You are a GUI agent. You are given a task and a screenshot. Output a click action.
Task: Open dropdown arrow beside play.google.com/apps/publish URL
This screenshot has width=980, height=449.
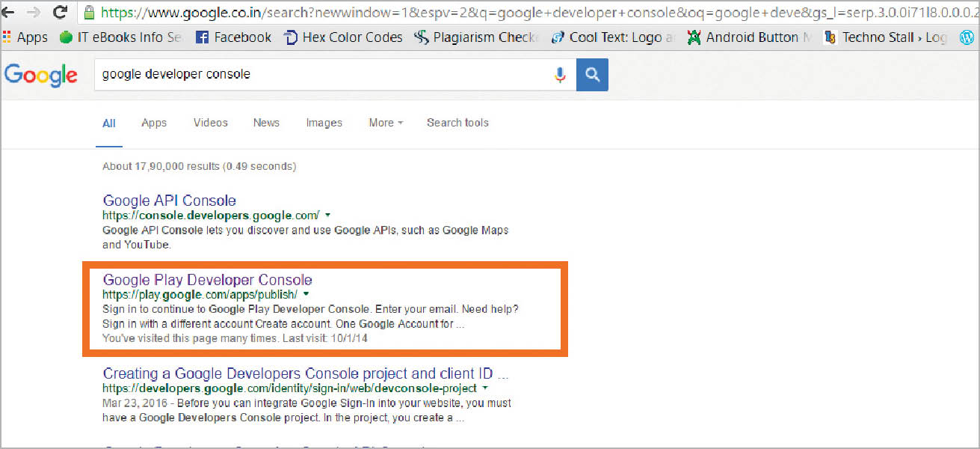click(306, 294)
